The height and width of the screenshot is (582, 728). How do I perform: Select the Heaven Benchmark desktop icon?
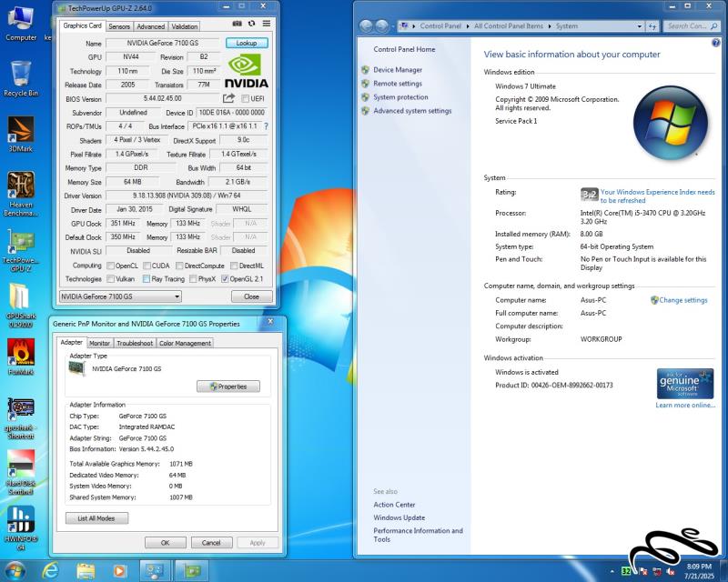point(20,194)
